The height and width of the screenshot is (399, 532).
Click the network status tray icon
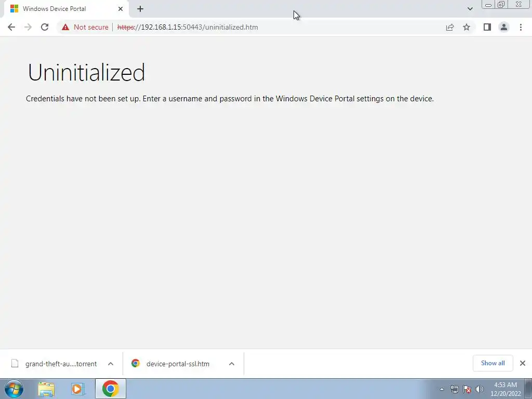(x=454, y=389)
